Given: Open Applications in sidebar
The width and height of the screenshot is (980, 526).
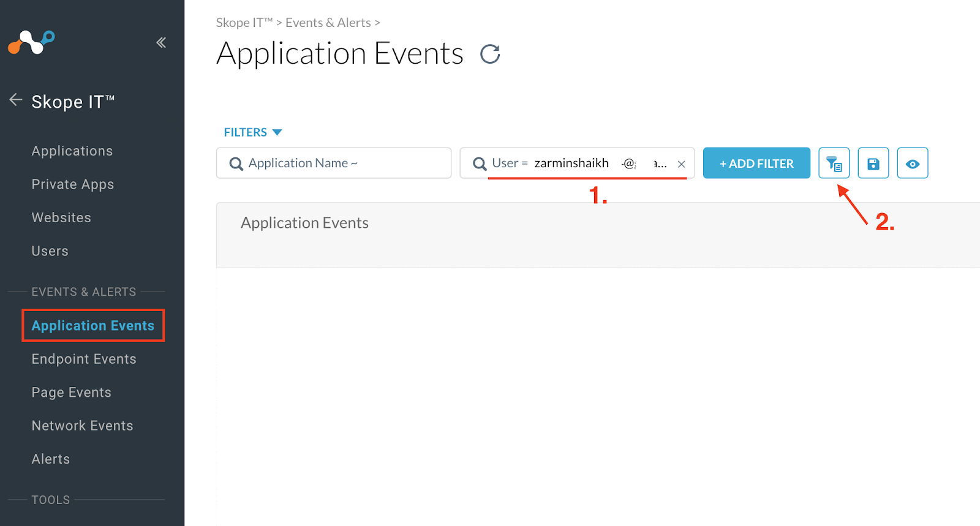Looking at the screenshot, I should point(72,151).
